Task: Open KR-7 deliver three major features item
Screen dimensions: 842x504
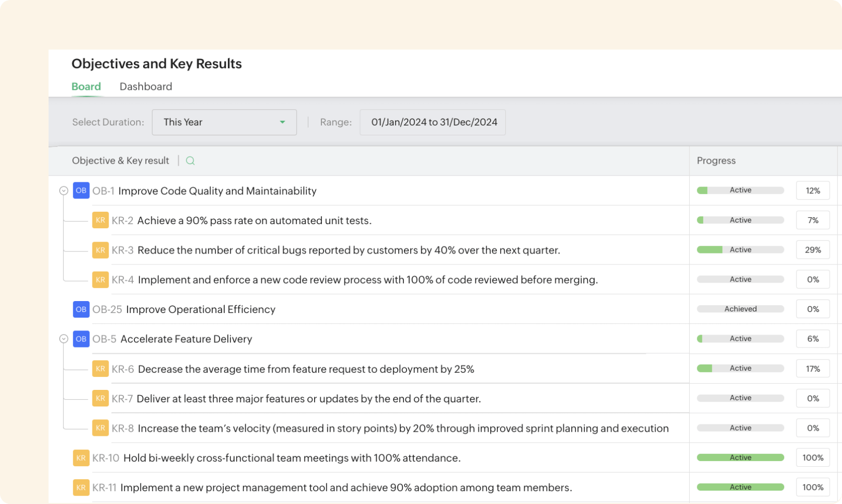Action: point(308,399)
